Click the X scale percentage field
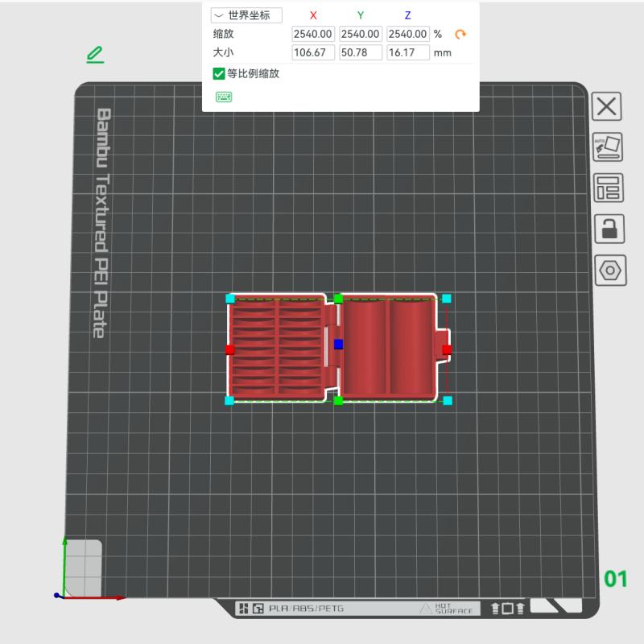 (313, 34)
